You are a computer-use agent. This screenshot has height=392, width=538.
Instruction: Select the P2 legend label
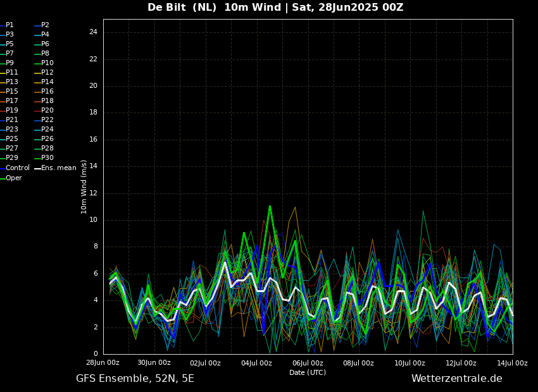[45, 25]
